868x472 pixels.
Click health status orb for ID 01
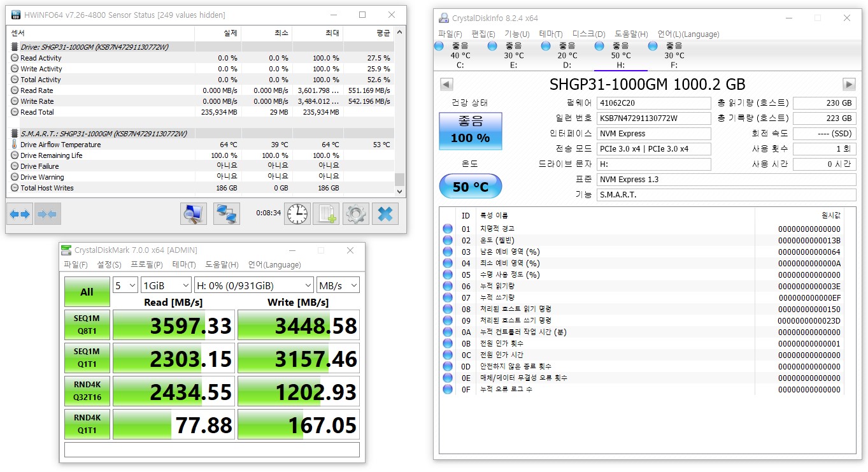448,229
